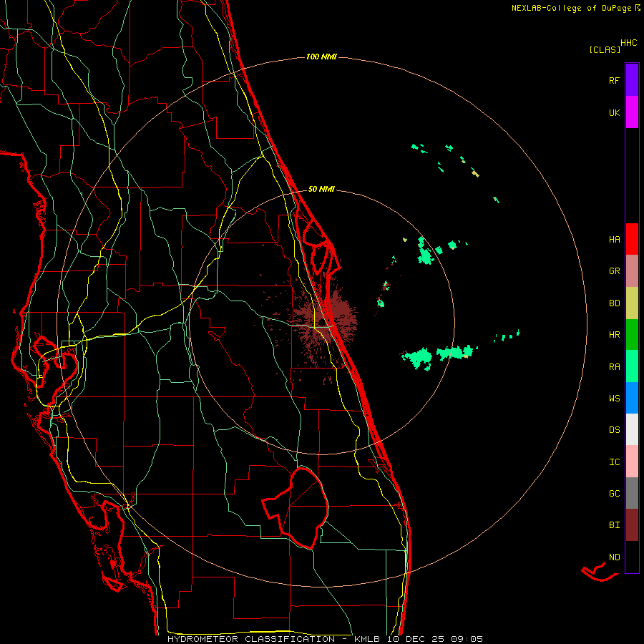
Task: Click the HR legend label
Action: [614, 335]
